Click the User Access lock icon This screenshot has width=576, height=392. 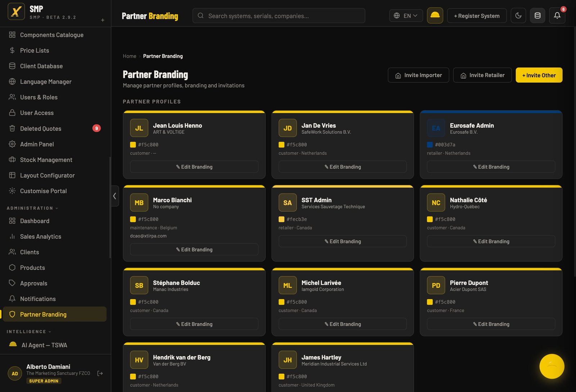point(12,113)
